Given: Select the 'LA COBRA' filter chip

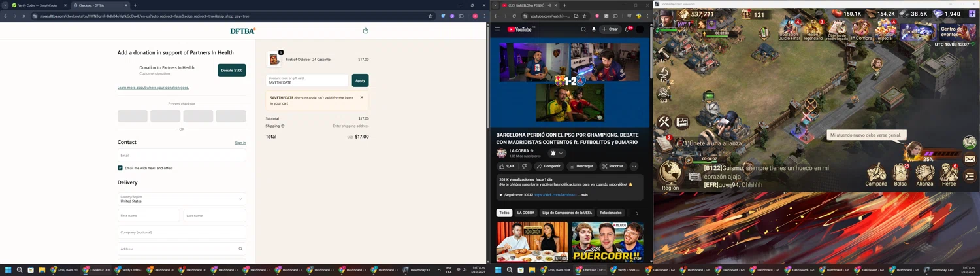Looking at the screenshot, I should pyautogui.click(x=526, y=213).
